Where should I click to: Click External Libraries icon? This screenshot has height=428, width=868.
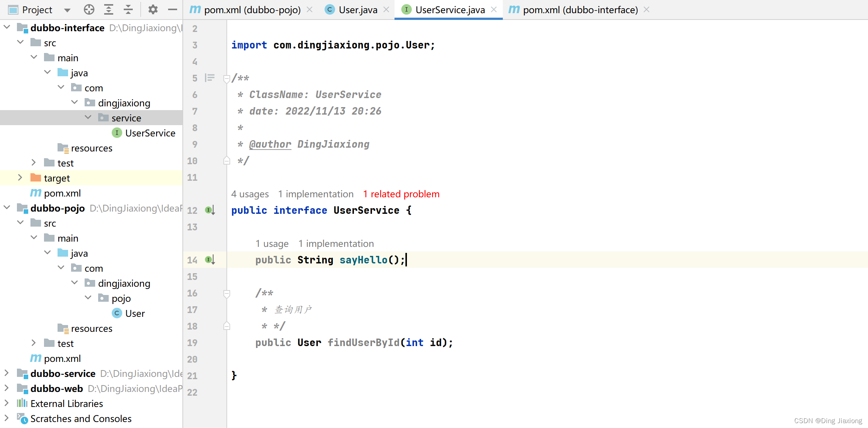22,403
